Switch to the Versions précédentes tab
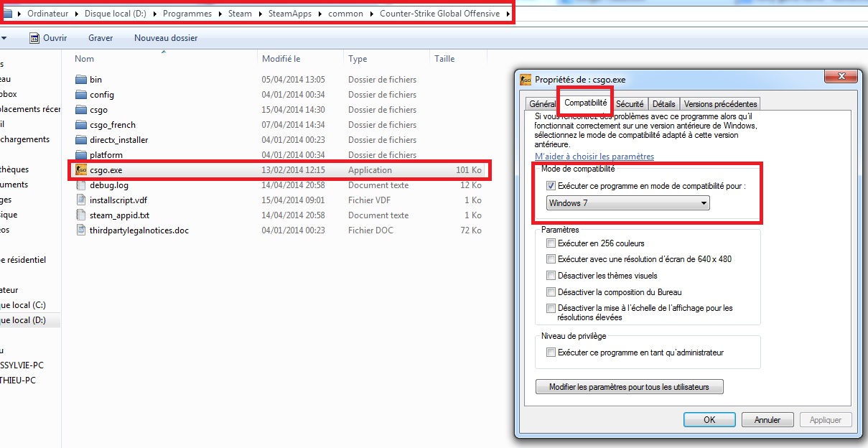 [720, 104]
